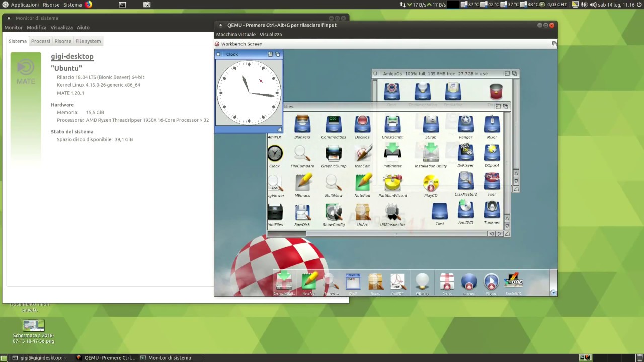Open the Filer drawer icon

tap(492, 181)
